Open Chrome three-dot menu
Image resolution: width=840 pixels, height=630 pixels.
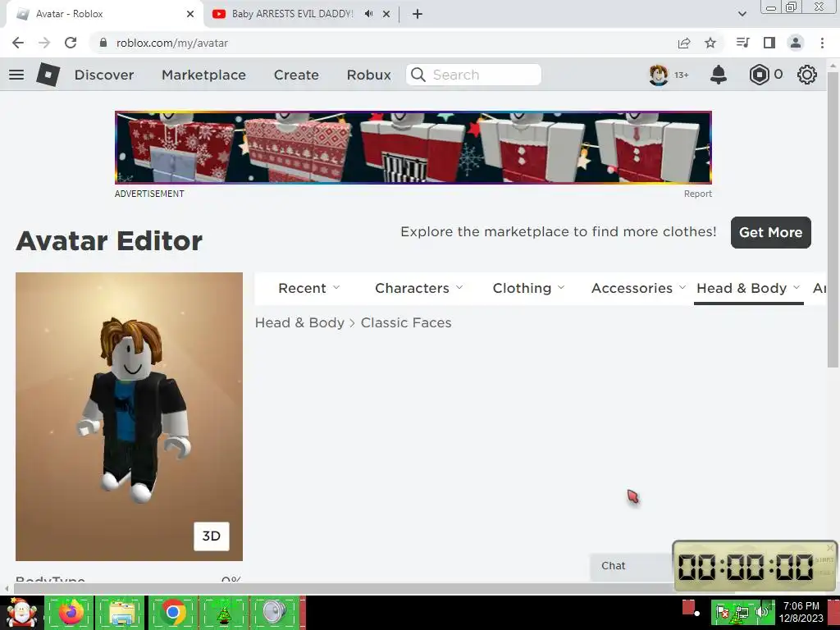[822, 43]
